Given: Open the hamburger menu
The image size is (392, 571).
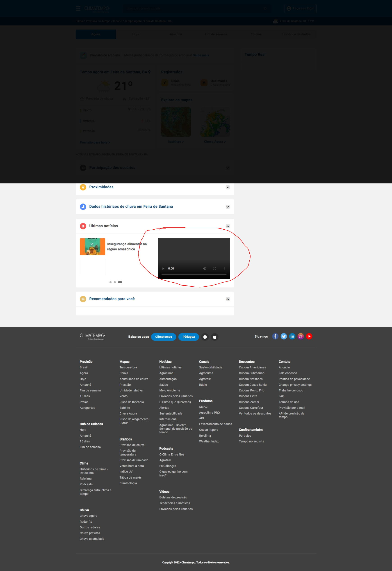Looking at the screenshot, I should 78,8.
